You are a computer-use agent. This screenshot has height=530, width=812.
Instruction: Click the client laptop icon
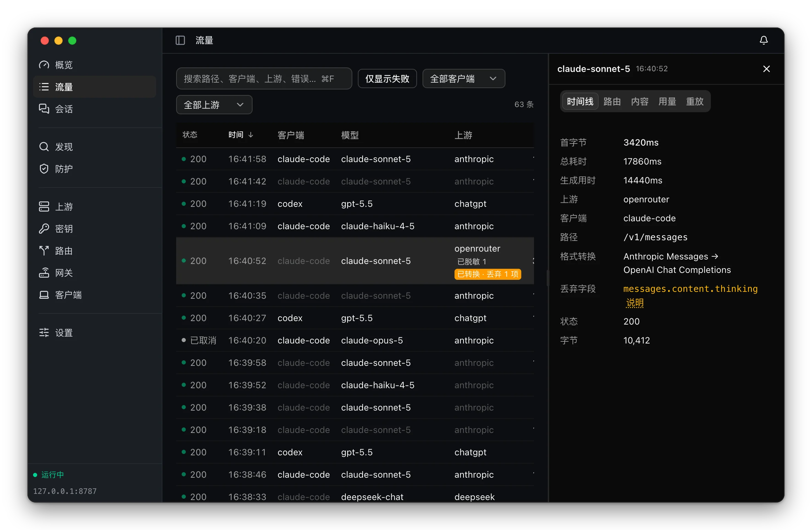pyautogui.click(x=44, y=295)
